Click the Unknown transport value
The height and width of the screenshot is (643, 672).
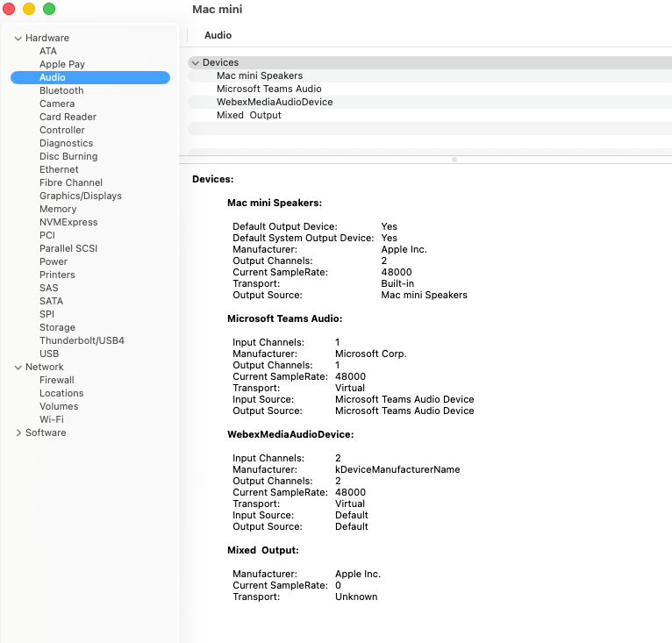click(x=356, y=597)
